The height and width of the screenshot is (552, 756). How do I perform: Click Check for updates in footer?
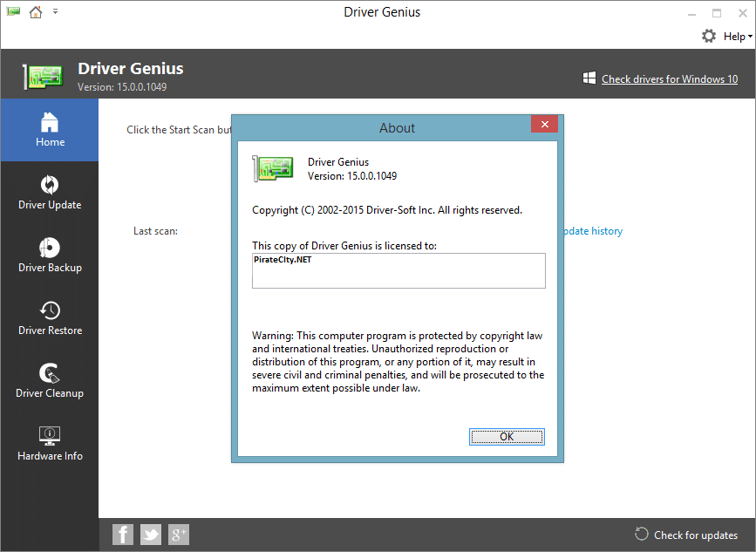(x=695, y=535)
